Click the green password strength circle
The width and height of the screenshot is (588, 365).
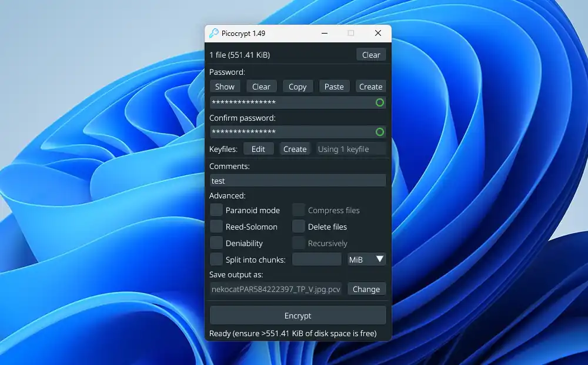pyautogui.click(x=380, y=102)
